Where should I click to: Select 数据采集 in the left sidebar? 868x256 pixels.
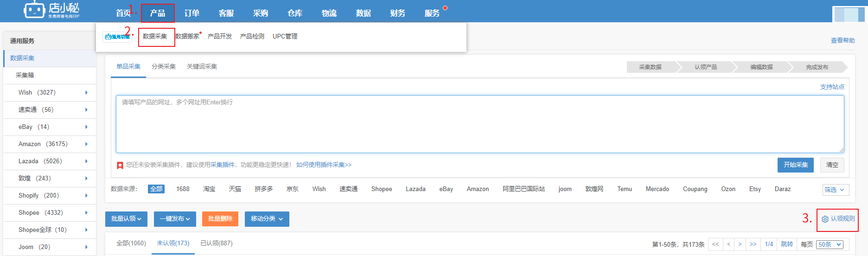[x=50, y=58]
